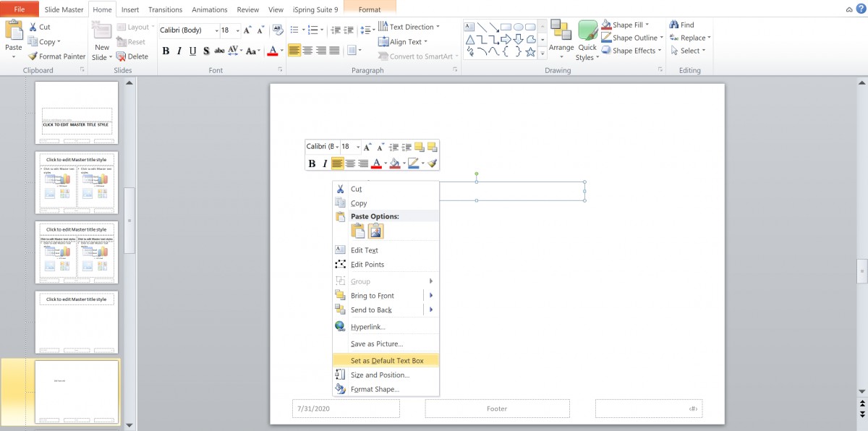Apply Strikethrough formatting
Image resolution: width=868 pixels, height=431 pixels.
[218, 51]
